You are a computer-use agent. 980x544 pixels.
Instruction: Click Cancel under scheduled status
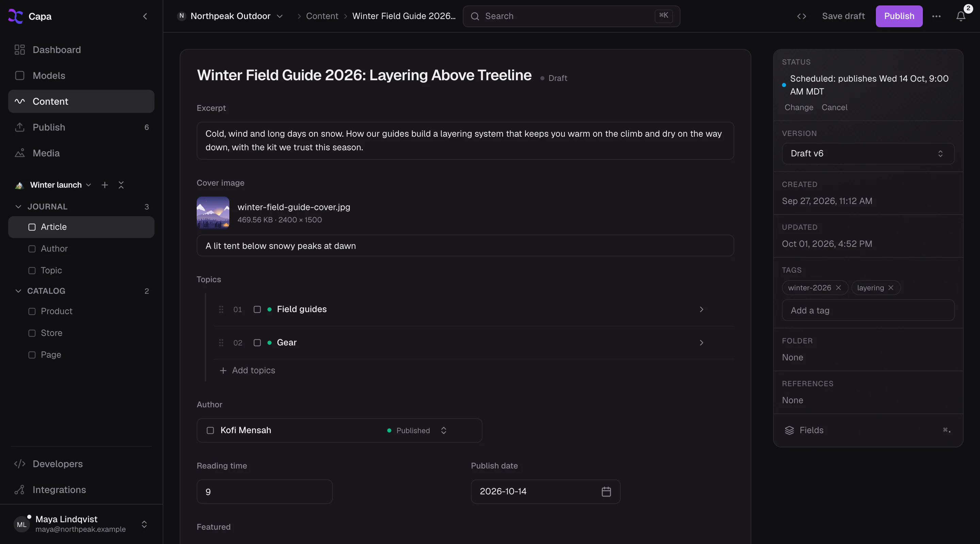click(x=834, y=107)
